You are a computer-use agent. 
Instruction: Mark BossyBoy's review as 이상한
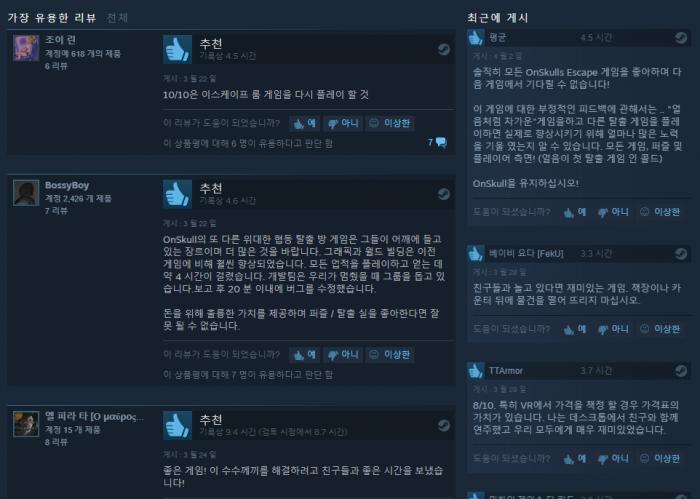pos(390,355)
